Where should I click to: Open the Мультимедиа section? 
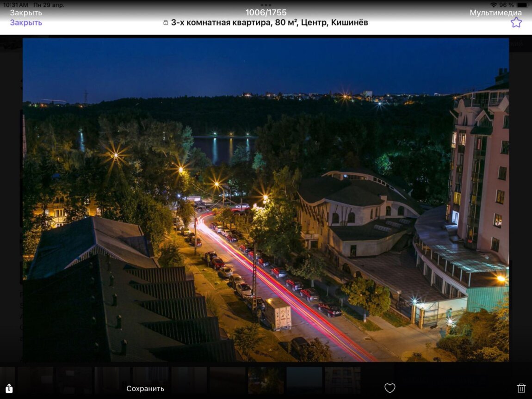pyautogui.click(x=495, y=13)
